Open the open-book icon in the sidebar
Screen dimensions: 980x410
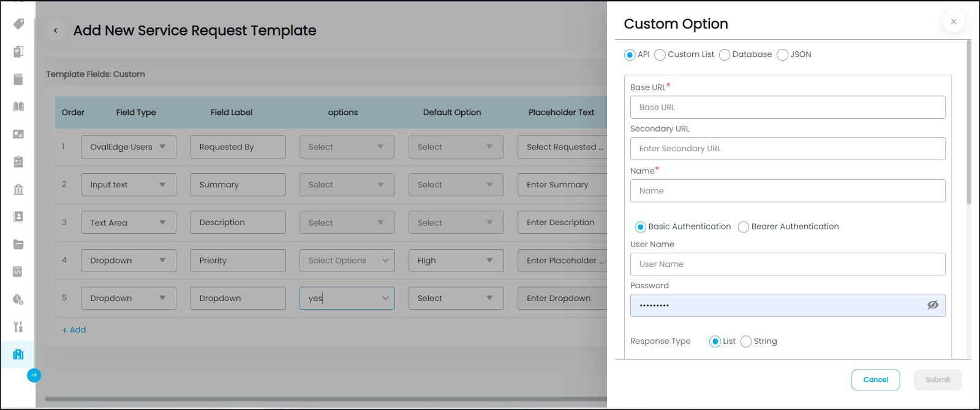click(x=18, y=106)
